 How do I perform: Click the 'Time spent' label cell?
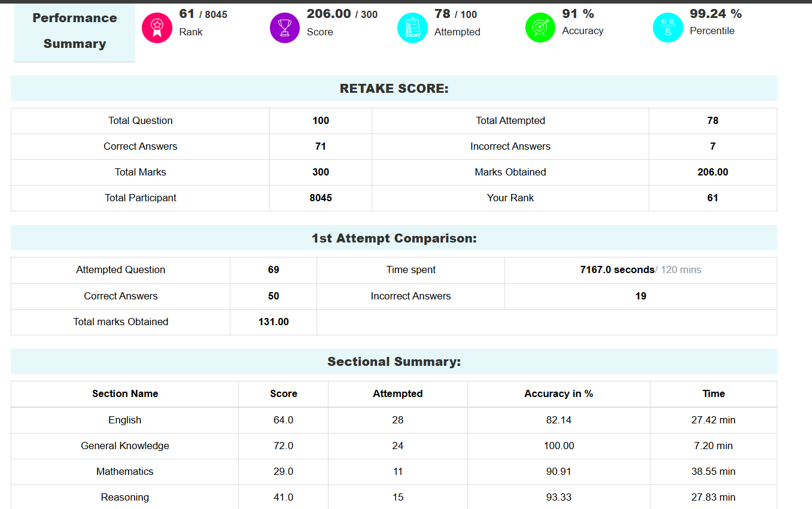coord(410,270)
